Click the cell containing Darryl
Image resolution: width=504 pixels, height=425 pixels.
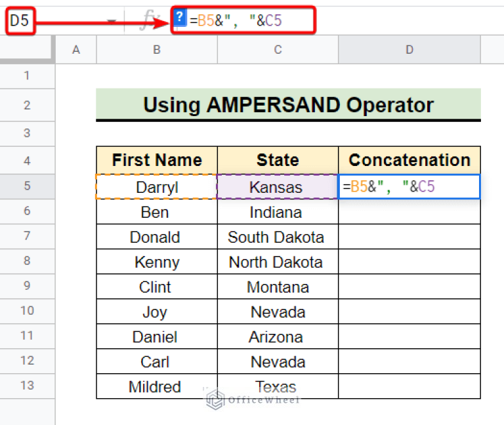[156, 187]
